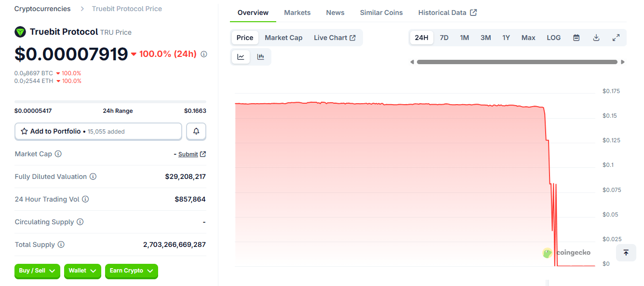Viewport: 644px width, 286px height.
Task: Select the 1Y time range
Action: (506, 37)
